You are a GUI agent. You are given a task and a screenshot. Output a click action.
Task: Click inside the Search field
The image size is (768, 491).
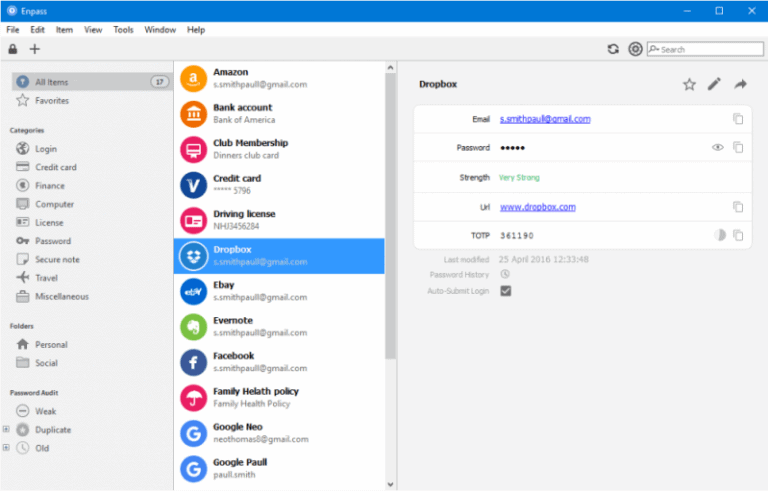[705, 49]
